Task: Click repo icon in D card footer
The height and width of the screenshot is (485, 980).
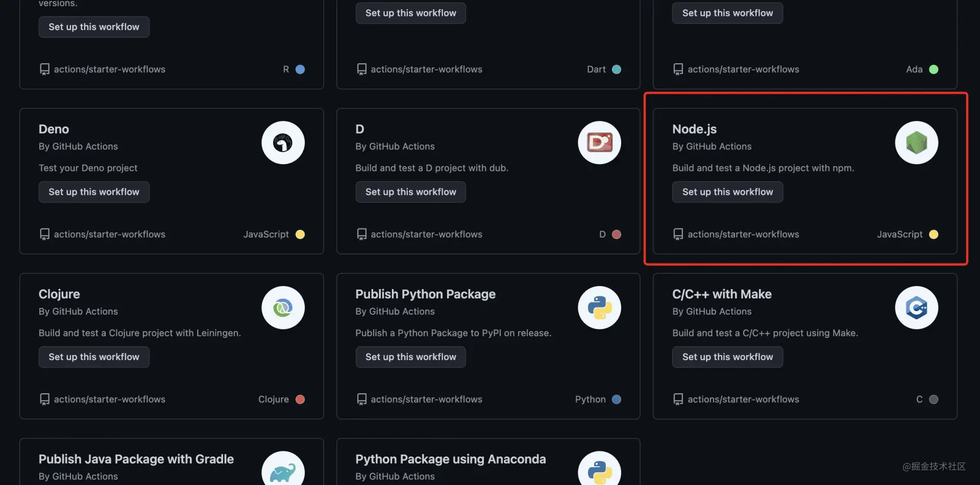Action: [x=362, y=234]
